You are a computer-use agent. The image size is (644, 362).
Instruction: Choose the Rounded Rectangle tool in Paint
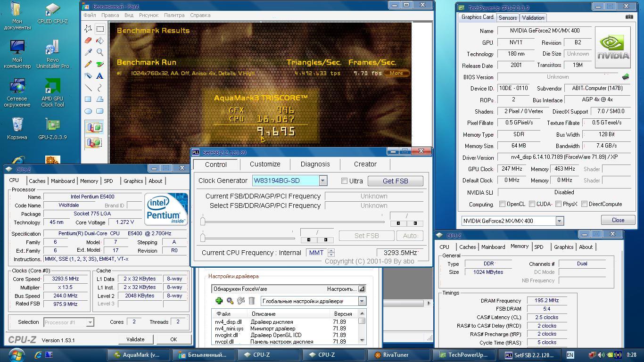(x=100, y=111)
